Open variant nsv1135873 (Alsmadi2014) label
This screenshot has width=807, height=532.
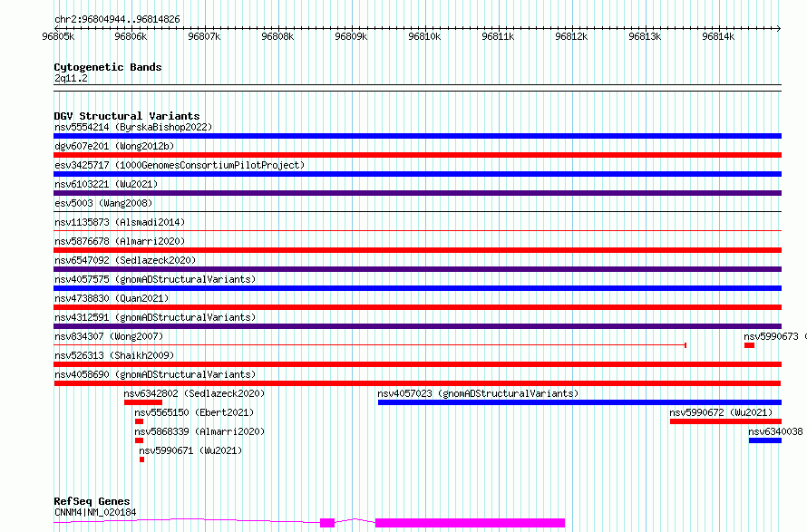120,222
